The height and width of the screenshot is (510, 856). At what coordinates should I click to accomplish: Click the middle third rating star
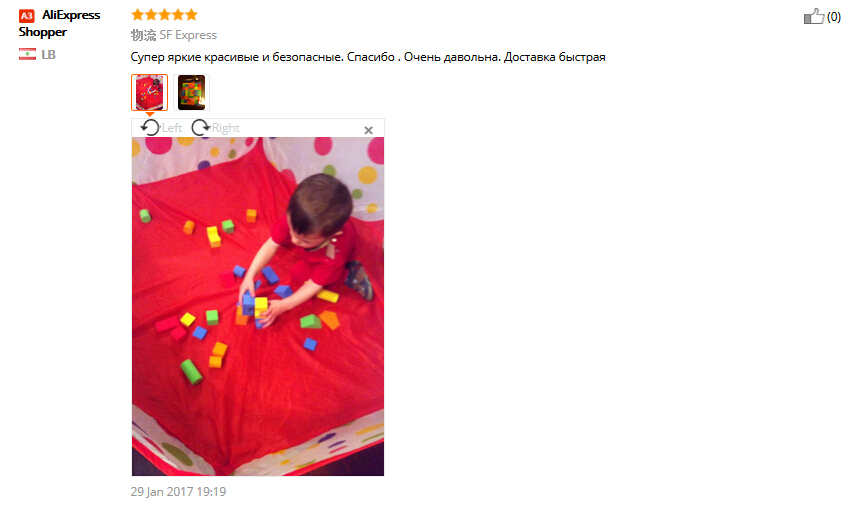(x=164, y=15)
